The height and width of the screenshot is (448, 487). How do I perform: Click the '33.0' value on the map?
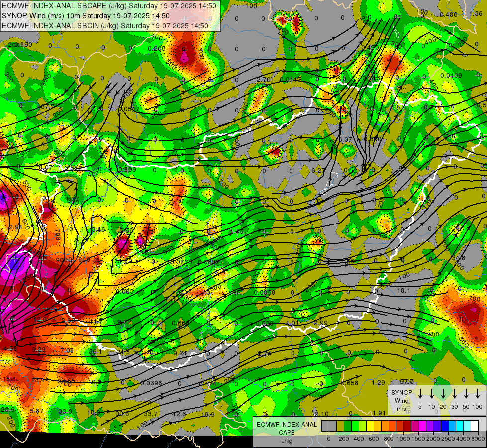(x=65, y=411)
